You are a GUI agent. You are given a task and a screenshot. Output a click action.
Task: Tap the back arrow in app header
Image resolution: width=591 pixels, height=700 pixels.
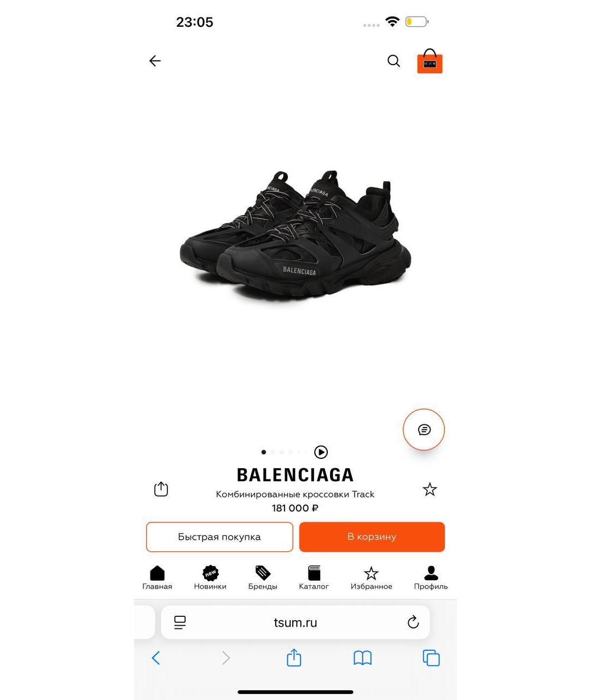(155, 61)
